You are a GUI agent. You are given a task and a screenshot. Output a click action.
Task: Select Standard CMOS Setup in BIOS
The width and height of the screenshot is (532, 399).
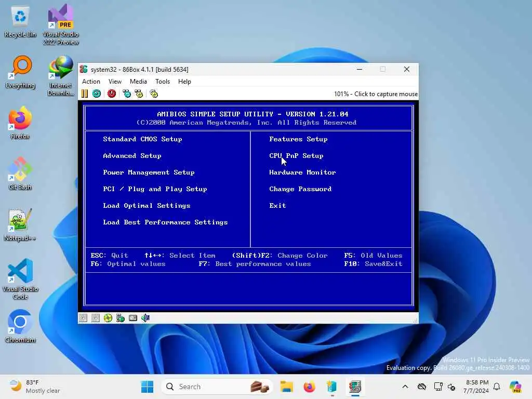pyautogui.click(x=142, y=139)
